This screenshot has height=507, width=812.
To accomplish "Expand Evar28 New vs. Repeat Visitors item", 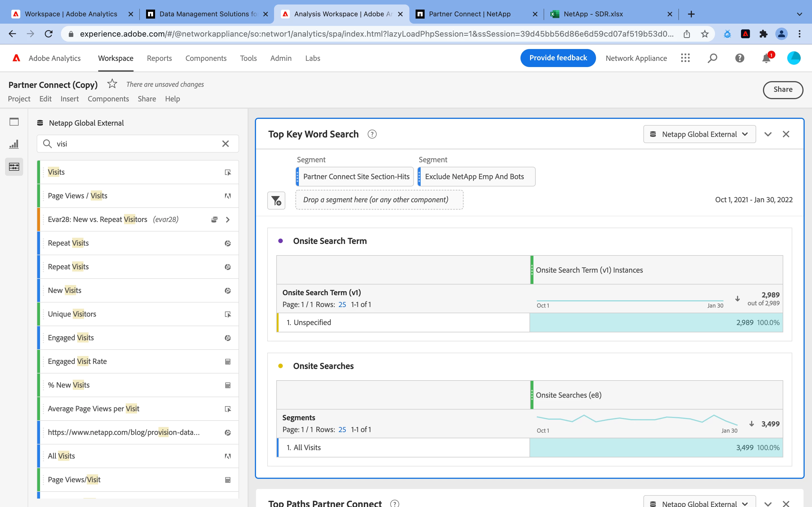I will tap(228, 220).
